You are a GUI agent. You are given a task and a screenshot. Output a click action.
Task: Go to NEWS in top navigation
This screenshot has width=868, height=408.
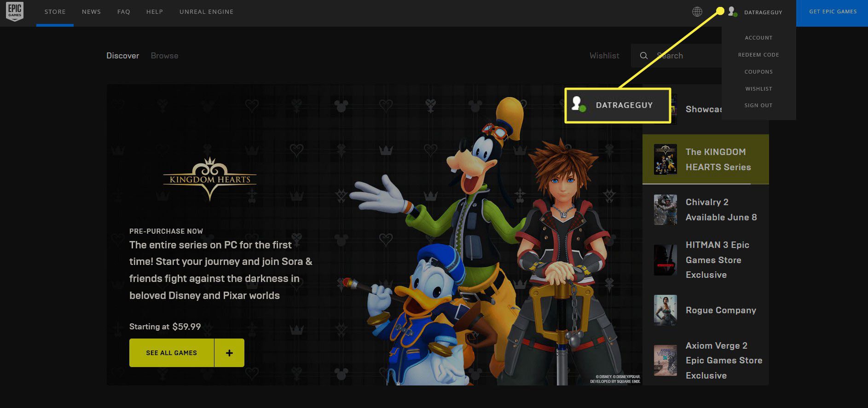[x=91, y=11]
